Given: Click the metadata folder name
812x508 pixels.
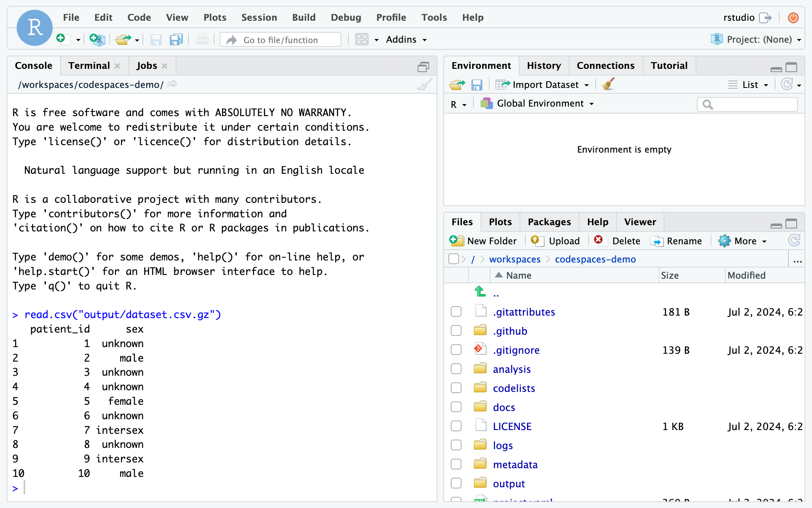Looking at the screenshot, I should coord(515,464).
